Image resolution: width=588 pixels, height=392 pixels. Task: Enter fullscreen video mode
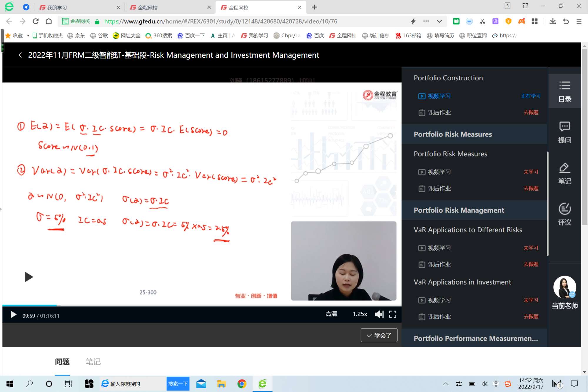(x=392, y=314)
